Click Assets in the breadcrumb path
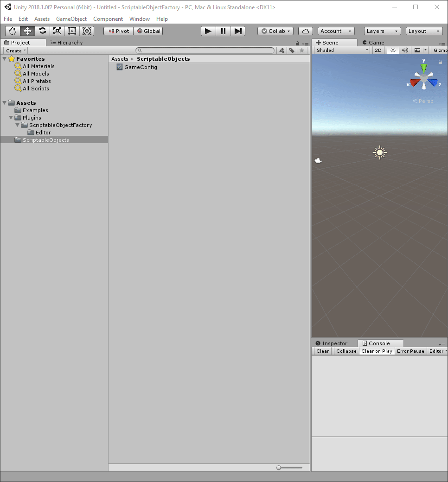448x482 pixels. click(x=120, y=59)
